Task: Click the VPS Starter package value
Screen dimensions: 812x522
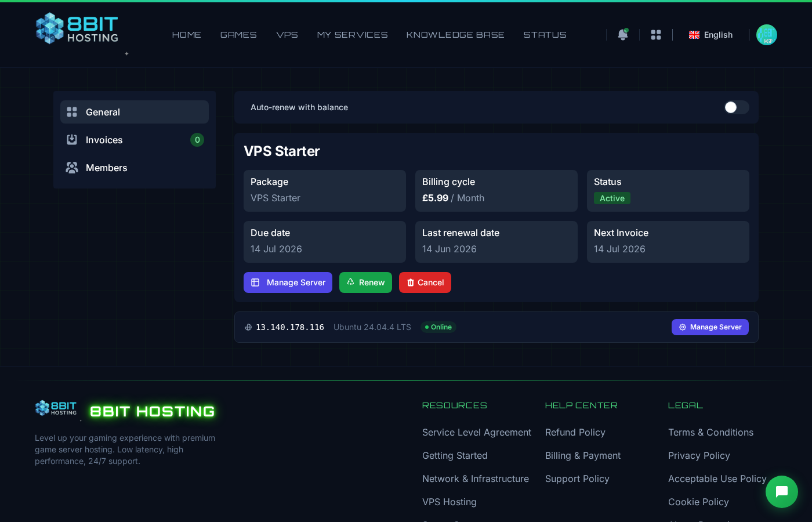Action: [275, 198]
